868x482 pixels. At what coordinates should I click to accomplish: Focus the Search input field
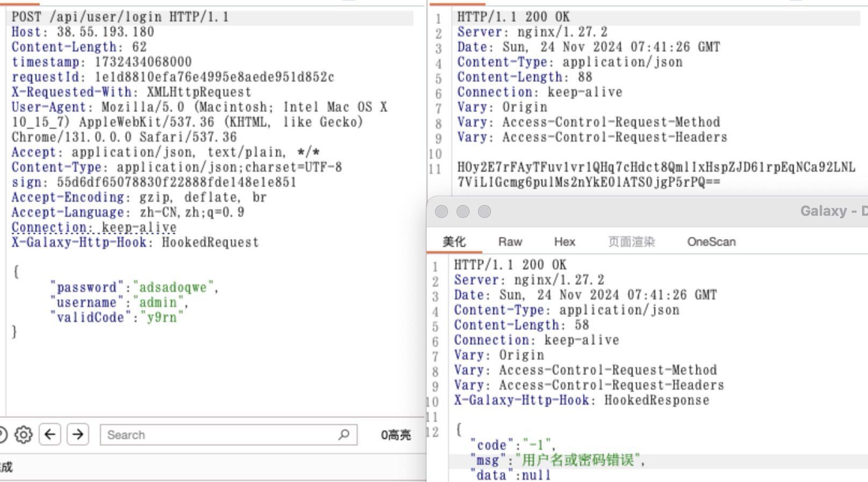tap(220, 435)
